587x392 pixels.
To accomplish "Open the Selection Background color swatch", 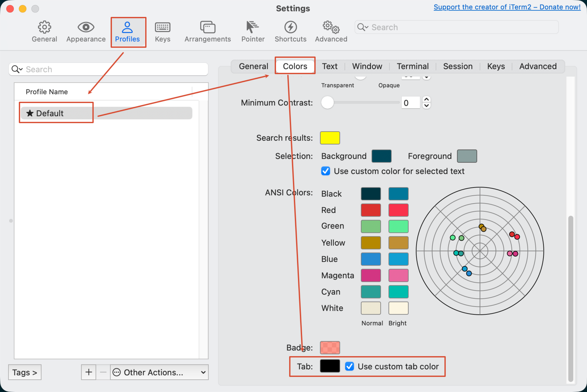I will point(381,156).
